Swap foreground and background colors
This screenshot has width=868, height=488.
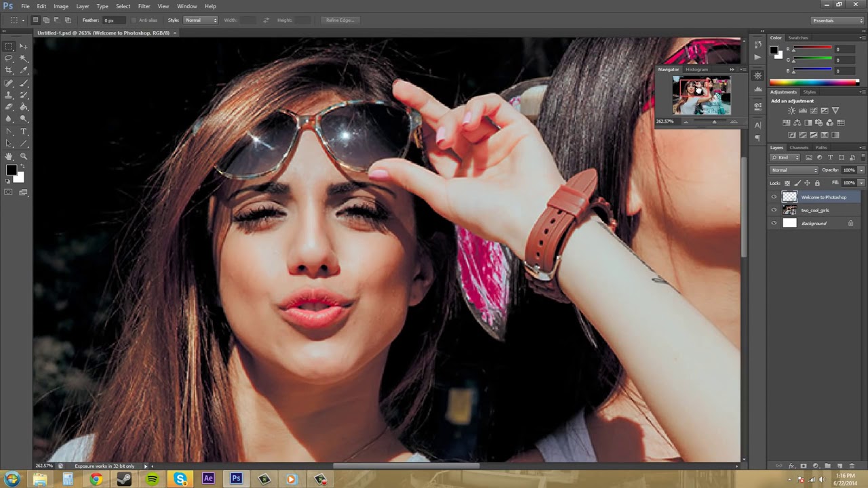[x=22, y=166]
